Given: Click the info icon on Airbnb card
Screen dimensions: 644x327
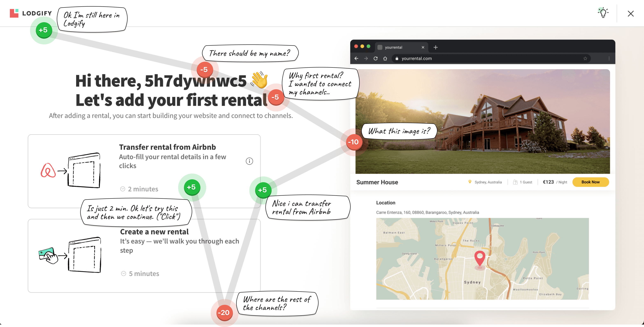Looking at the screenshot, I should (249, 161).
